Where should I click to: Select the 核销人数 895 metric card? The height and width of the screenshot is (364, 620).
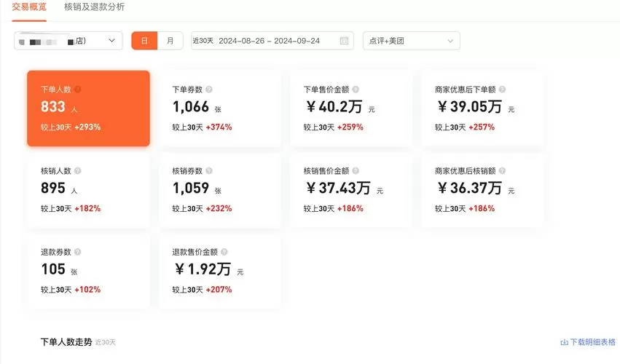pyautogui.click(x=88, y=190)
